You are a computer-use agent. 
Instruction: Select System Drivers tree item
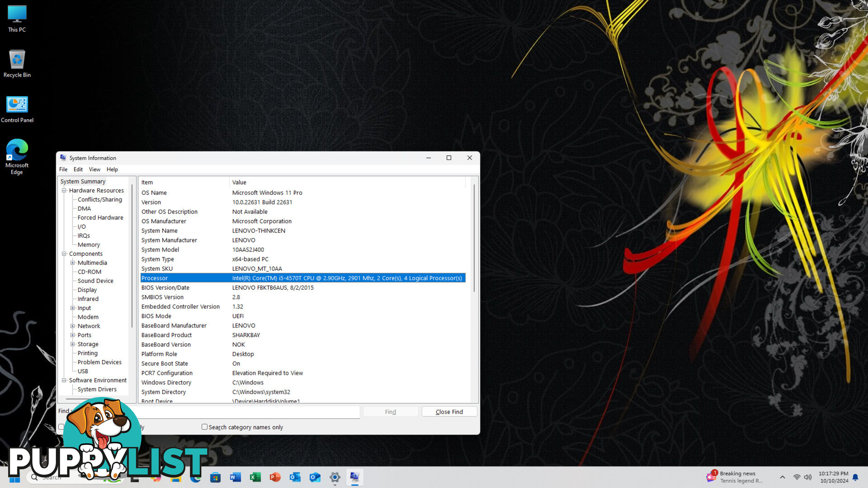point(97,389)
